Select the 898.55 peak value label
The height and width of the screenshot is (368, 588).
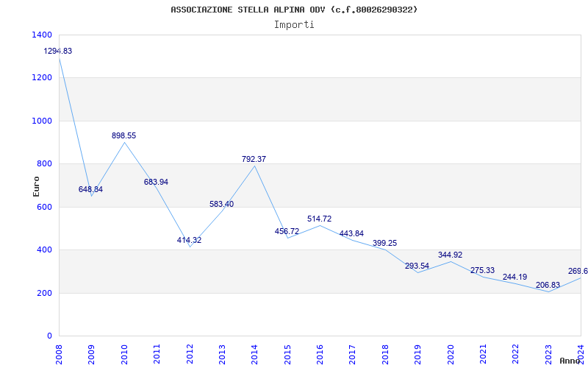click(123, 136)
